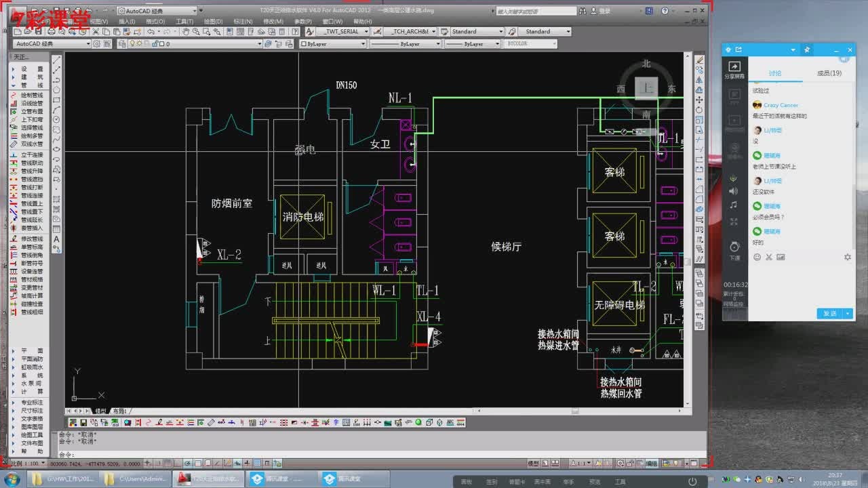868x488 pixels.
Task: Open the 修改管线 modify pipeline tool
Action: (x=27, y=239)
